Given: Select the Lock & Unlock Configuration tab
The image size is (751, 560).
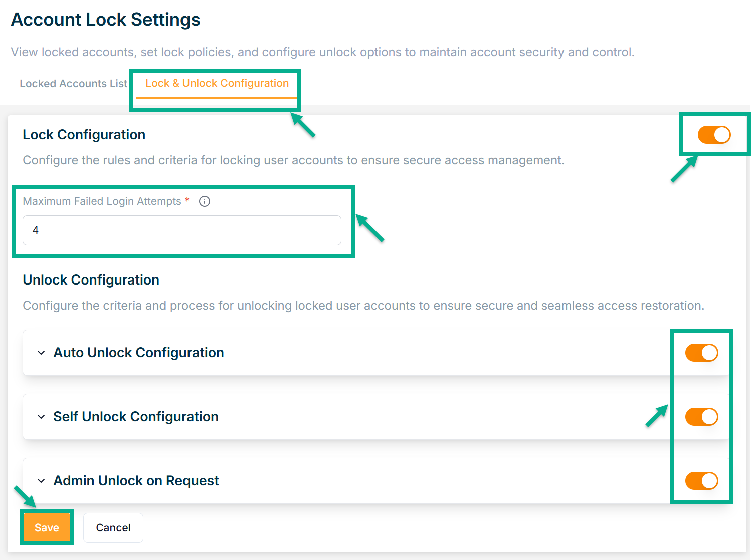Looking at the screenshot, I should pos(217,84).
